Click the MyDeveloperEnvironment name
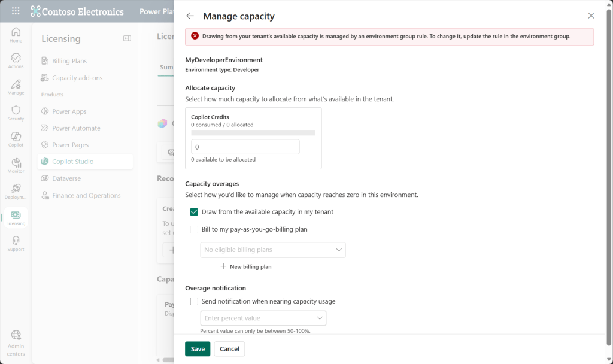The height and width of the screenshot is (364, 613). [x=224, y=60]
